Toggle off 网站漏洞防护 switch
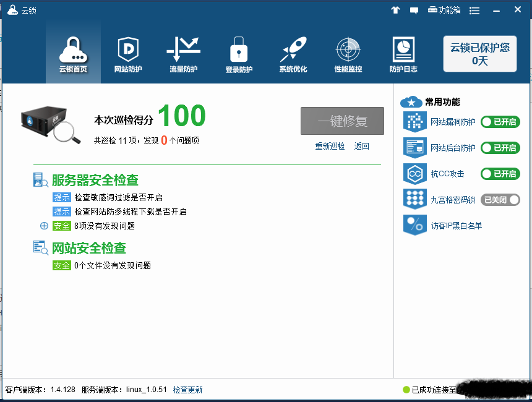This screenshot has width=532, height=402. pos(500,122)
